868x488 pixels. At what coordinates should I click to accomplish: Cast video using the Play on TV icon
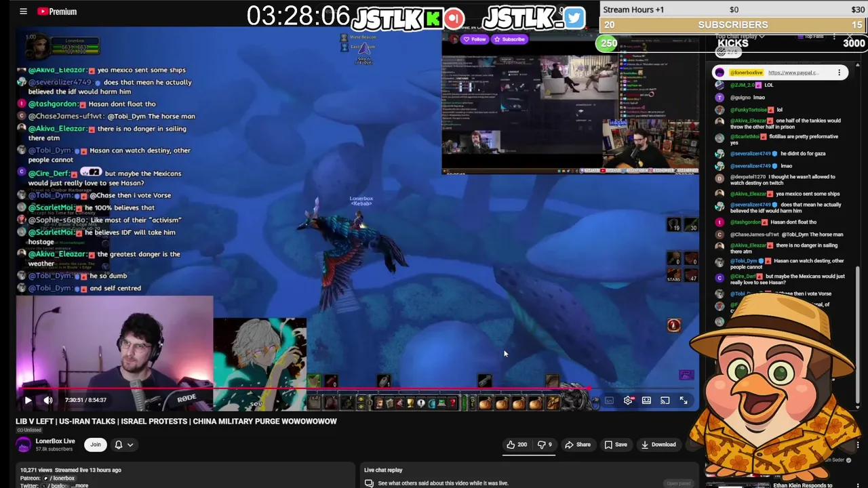[x=665, y=401]
